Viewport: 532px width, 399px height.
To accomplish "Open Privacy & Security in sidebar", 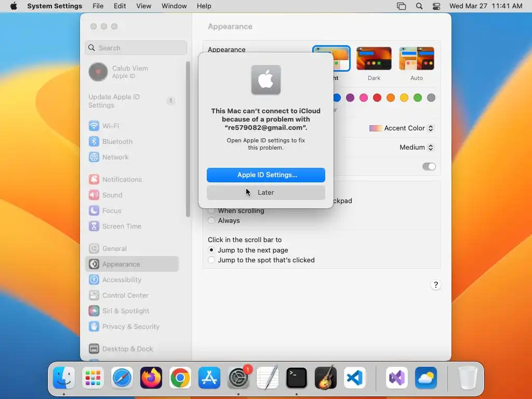I will (x=131, y=327).
